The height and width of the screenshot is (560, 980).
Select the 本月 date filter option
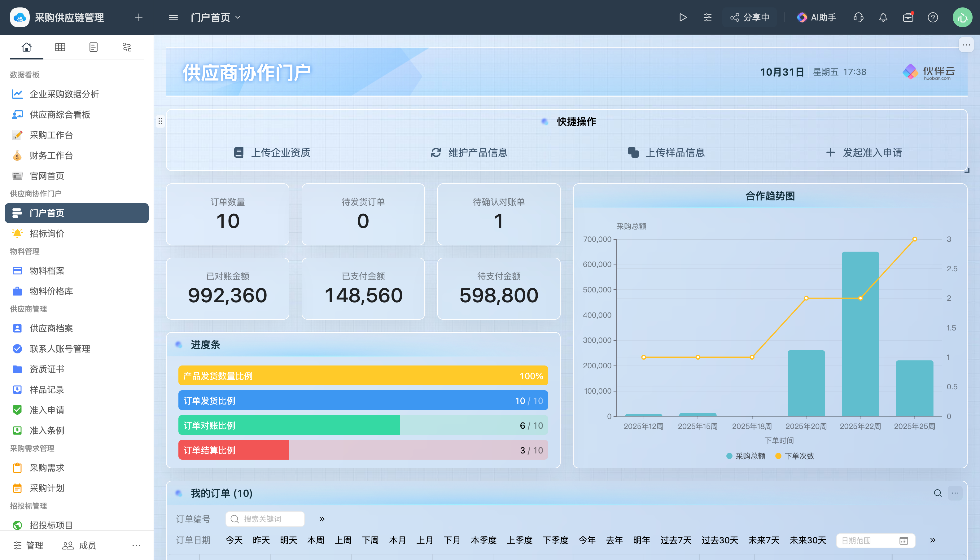397,540
